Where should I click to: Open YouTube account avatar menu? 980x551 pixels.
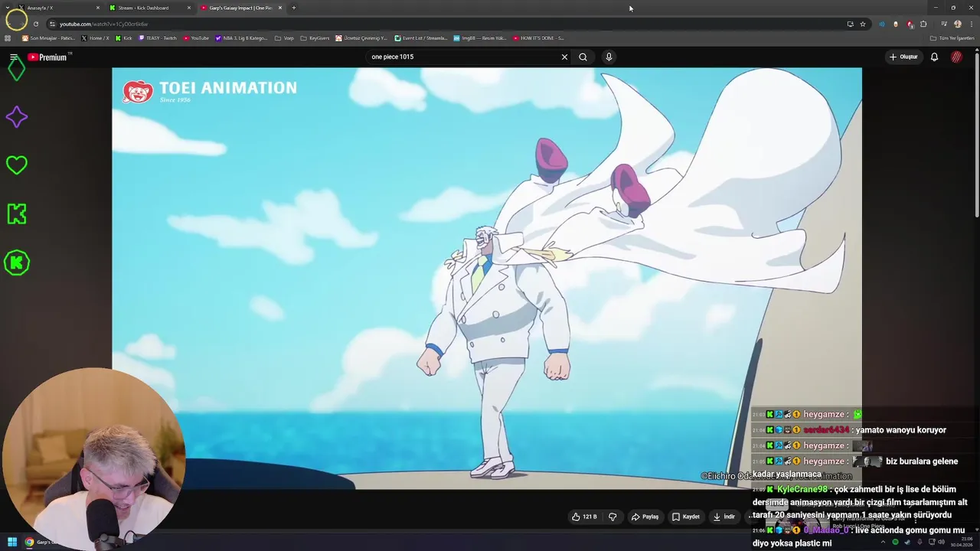click(x=956, y=57)
